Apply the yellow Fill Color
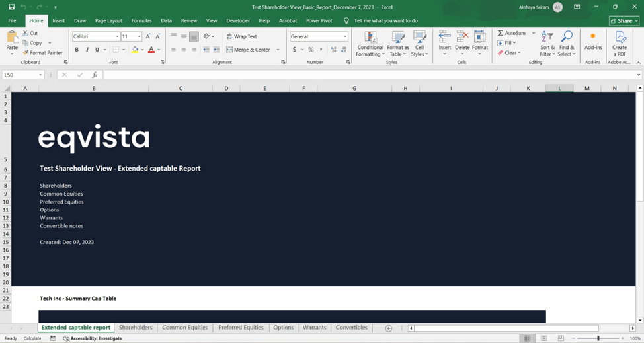Screen dimensions: 644x343 [x=135, y=49]
